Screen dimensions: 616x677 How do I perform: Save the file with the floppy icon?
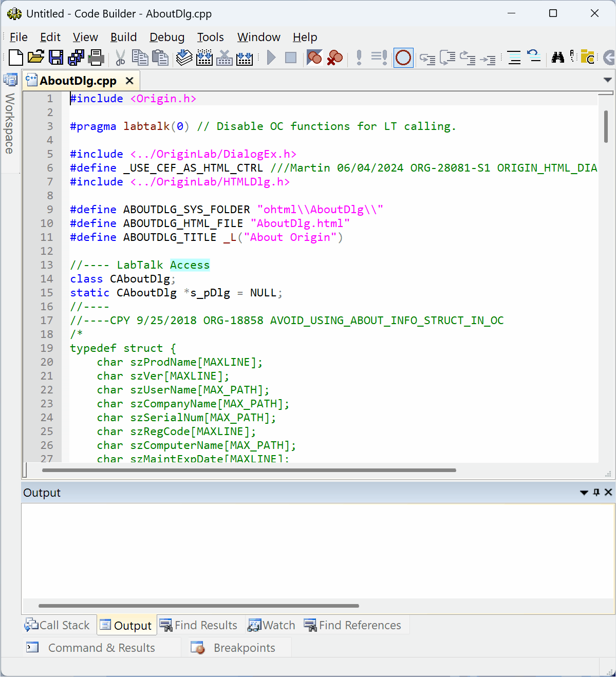[x=56, y=58]
